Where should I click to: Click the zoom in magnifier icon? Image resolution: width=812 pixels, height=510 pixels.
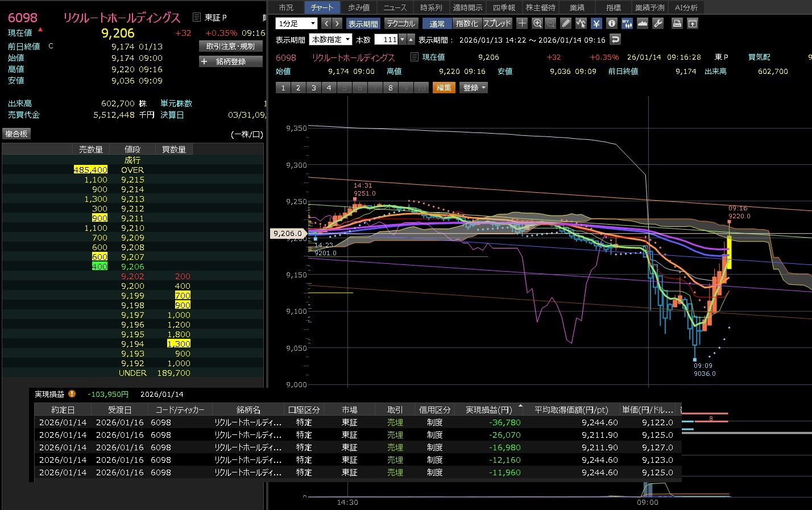pyautogui.click(x=537, y=23)
